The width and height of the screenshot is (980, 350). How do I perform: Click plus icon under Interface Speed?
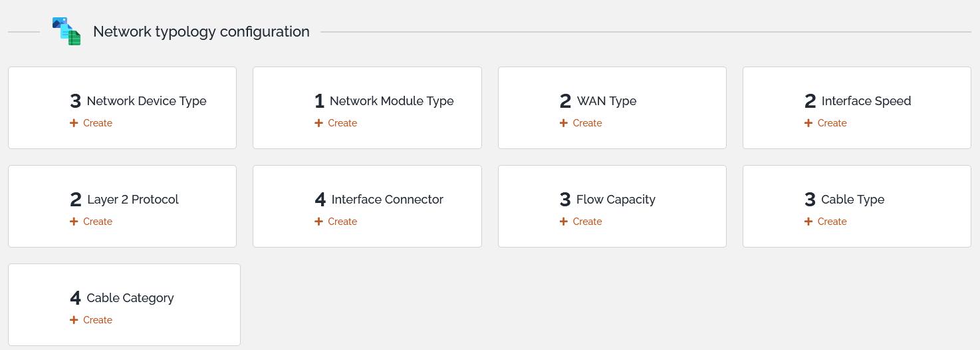click(808, 123)
